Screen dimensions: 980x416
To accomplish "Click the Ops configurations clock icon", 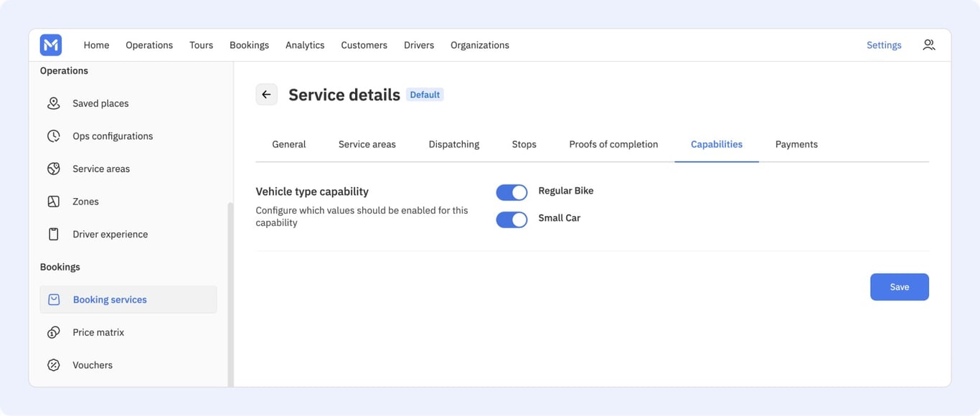I will coord(54,136).
